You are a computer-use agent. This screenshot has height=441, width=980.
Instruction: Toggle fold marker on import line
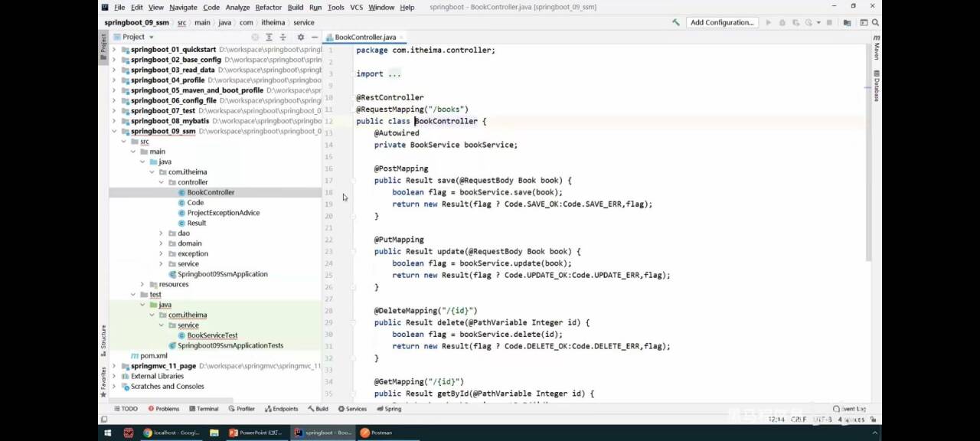[x=353, y=74]
